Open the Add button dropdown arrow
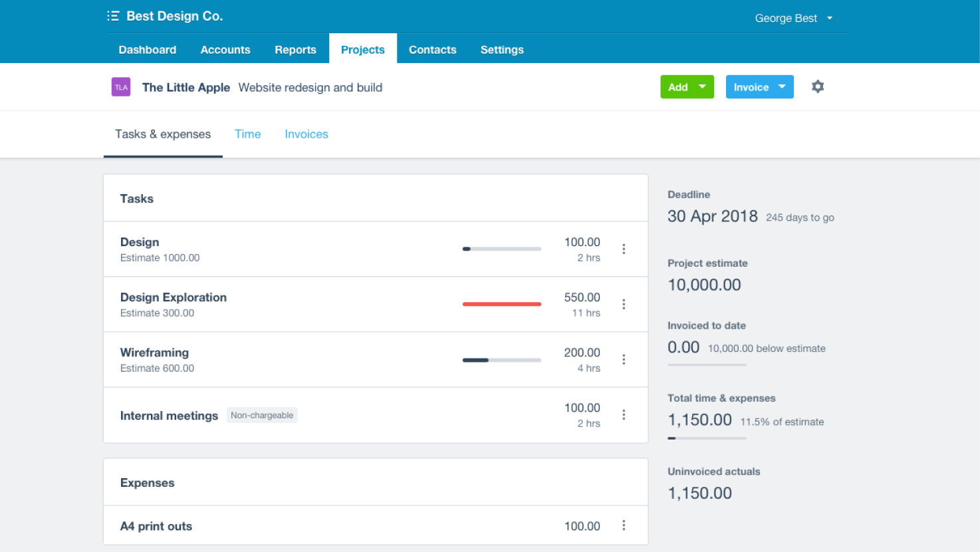This screenshot has width=980, height=552. point(702,86)
